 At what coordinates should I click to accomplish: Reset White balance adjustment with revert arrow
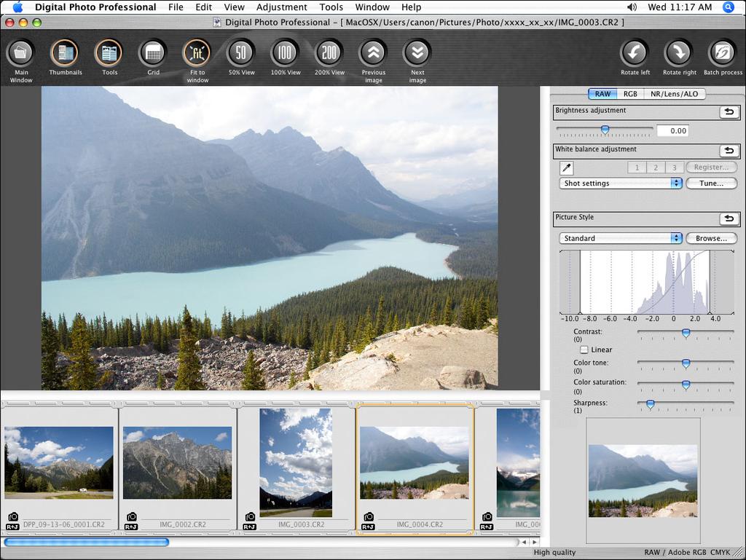click(x=729, y=151)
